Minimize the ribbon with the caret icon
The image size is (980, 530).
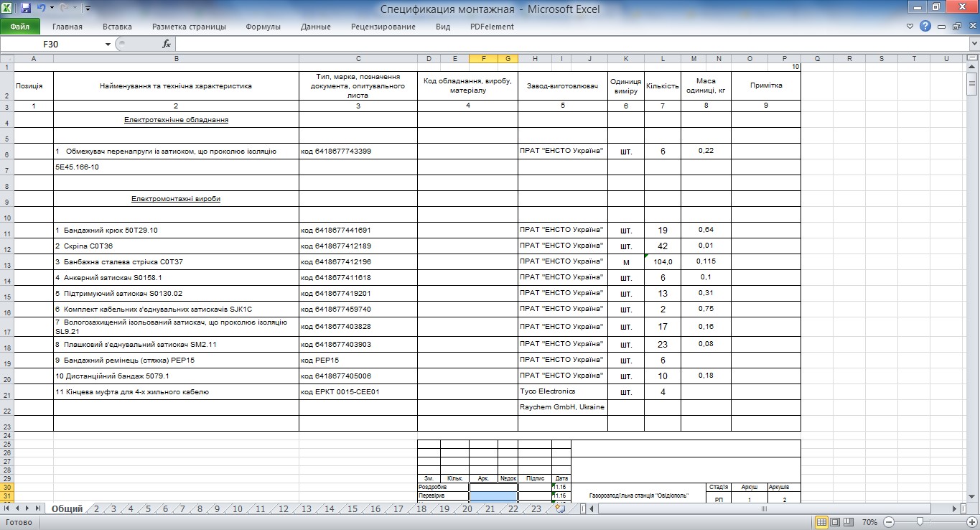point(910,27)
